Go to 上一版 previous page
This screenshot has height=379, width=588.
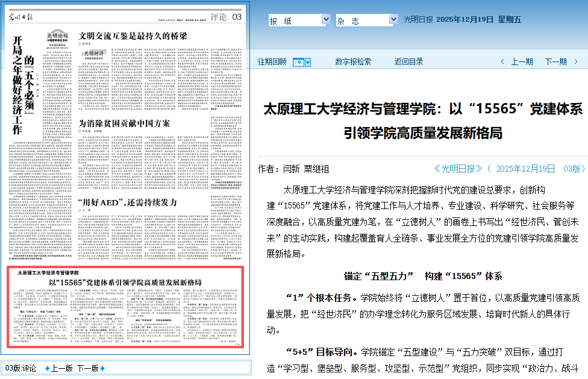(x=61, y=368)
